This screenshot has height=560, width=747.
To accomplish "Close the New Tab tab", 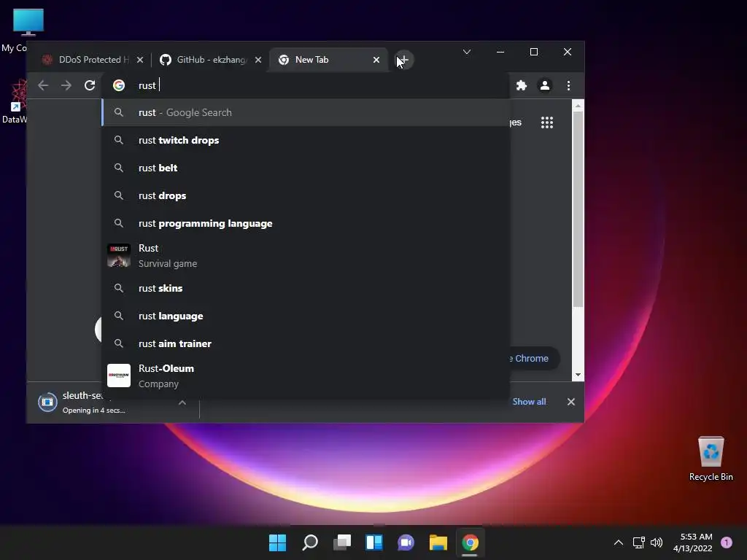I will pos(376,60).
